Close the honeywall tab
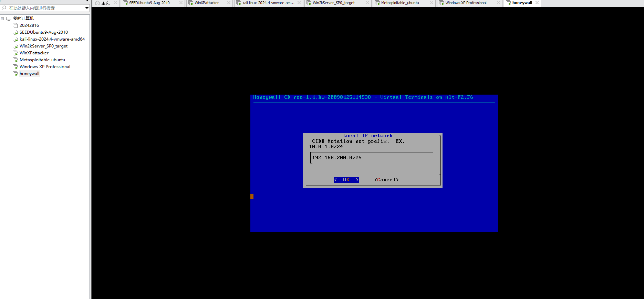Screen dimensions: 644x299 point(537,3)
